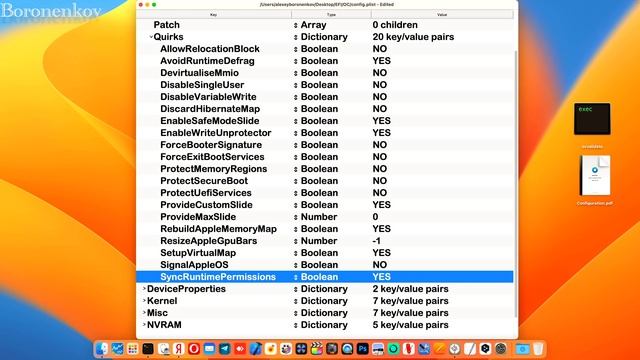Screen dimensions: 640x360
Task: Edit the ResizeAppleGpuBars value -1
Action: click(376, 241)
